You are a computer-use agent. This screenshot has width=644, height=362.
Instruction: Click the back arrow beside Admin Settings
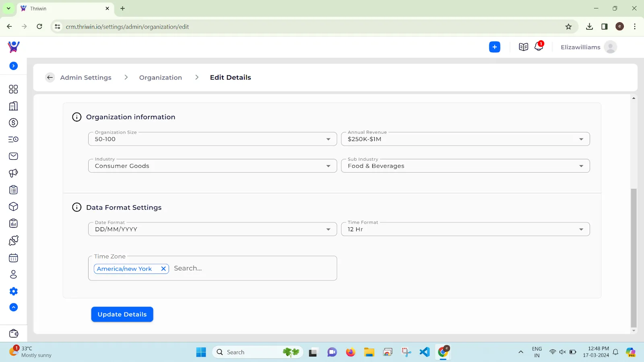50,77
